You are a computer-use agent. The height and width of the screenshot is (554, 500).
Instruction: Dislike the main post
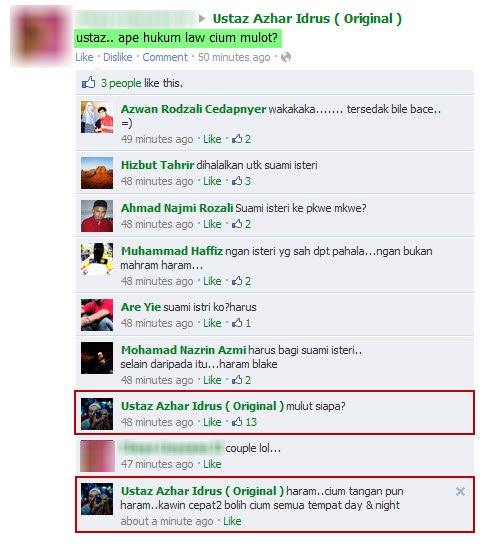(118, 57)
